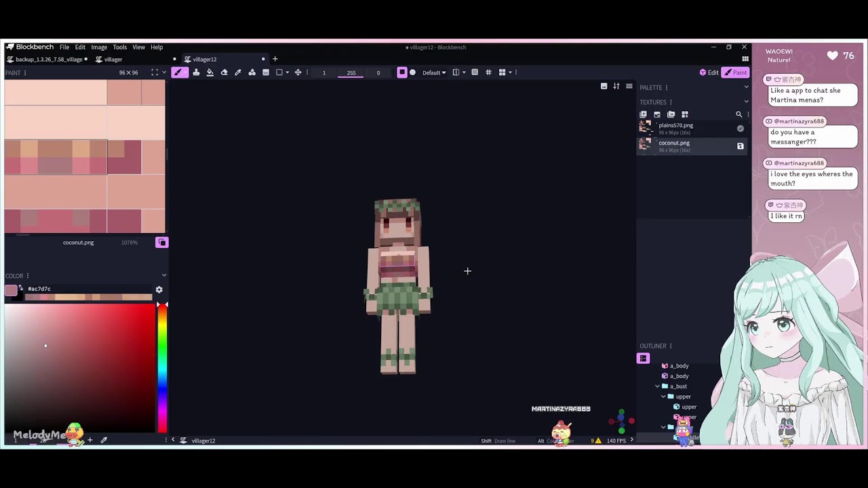Collapse the Palette panel

(746, 87)
